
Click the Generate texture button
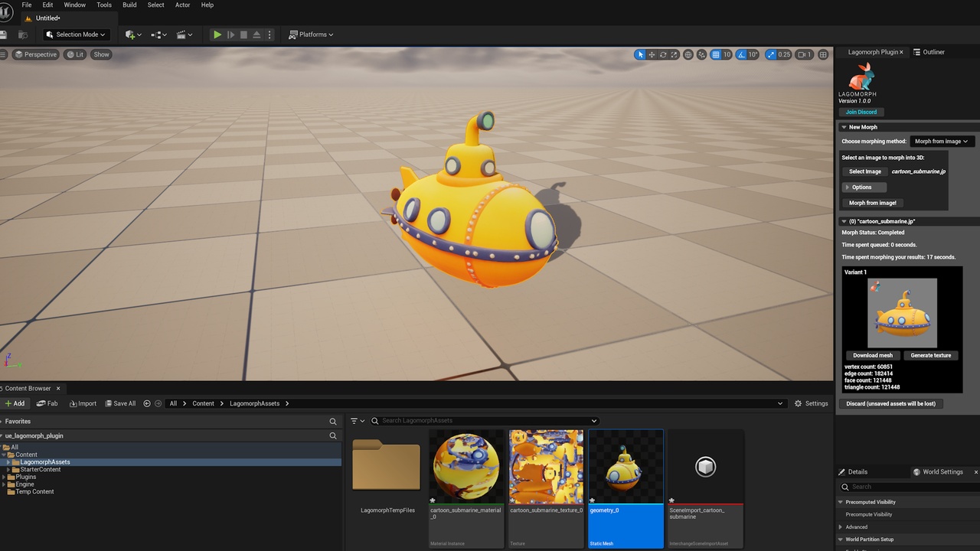[931, 355]
